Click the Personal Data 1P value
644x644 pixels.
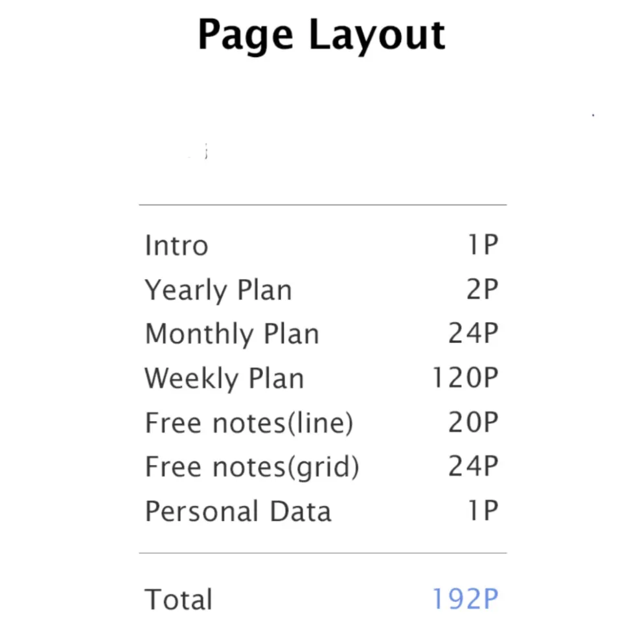pyautogui.click(x=483, y=510)
